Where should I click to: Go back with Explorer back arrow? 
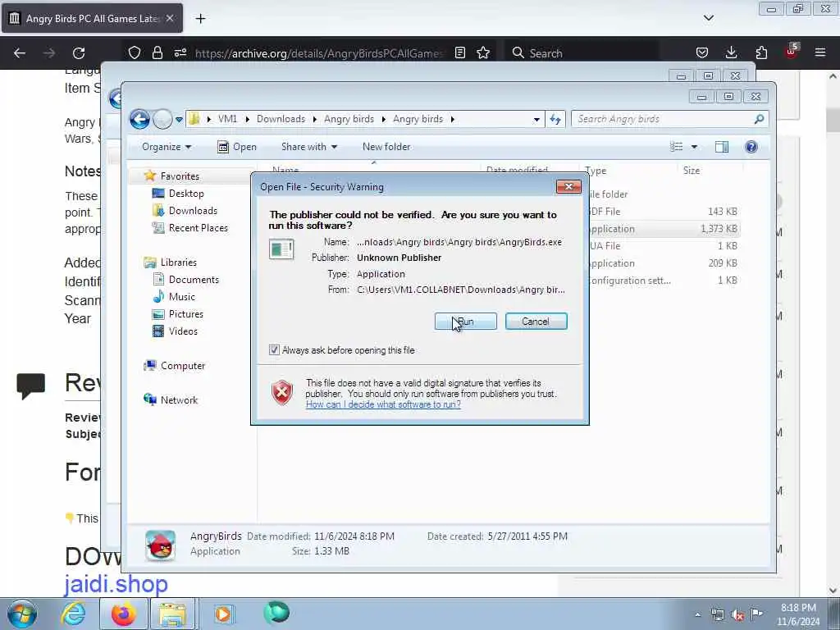pyautogui.click(x=139, y=119)
